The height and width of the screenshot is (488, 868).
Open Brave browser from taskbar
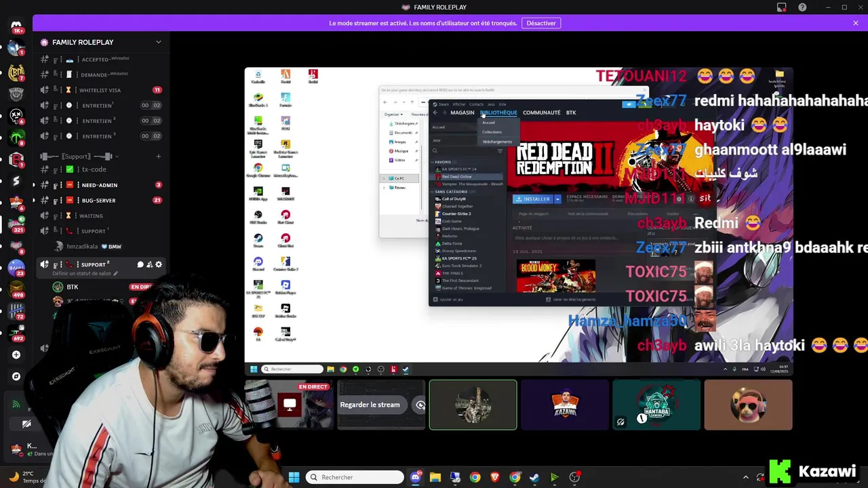click(495, 477)
